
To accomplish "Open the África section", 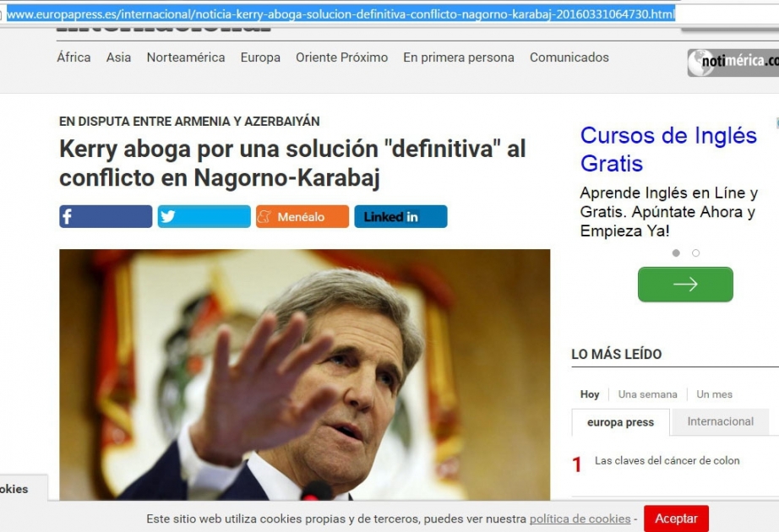I will 74,57.
